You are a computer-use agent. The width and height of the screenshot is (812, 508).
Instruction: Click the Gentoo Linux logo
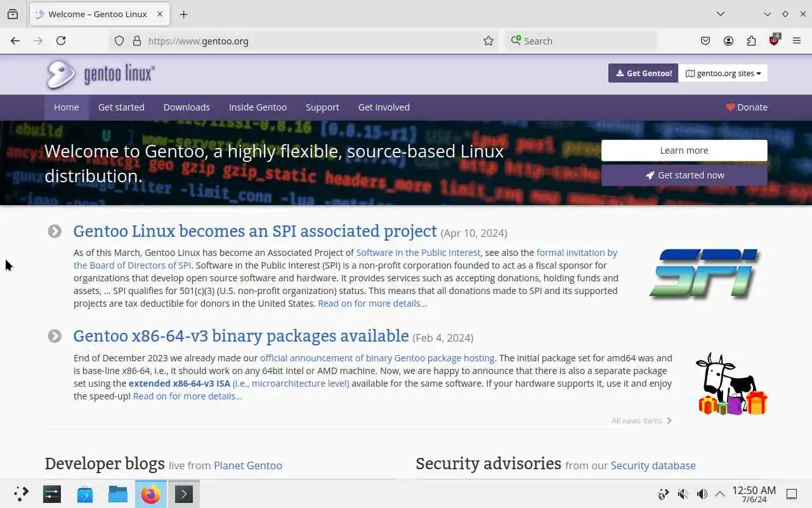pos(100,74)
